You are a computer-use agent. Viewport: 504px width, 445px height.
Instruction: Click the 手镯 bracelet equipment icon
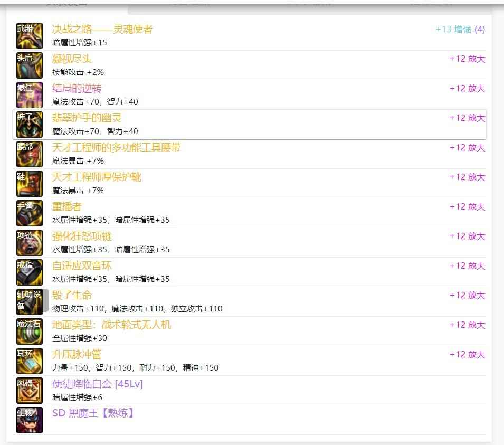click(x=29, y=213)
